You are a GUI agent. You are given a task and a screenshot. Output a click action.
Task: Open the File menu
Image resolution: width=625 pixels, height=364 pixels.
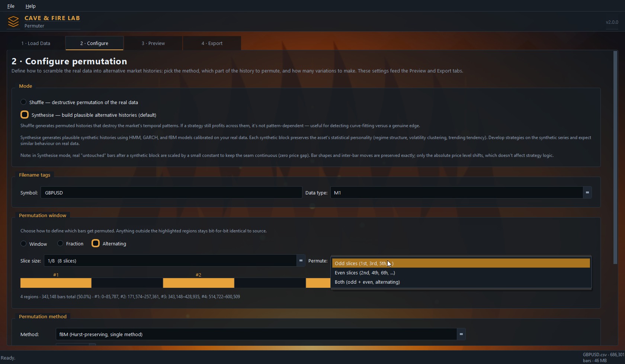[11, 6]
